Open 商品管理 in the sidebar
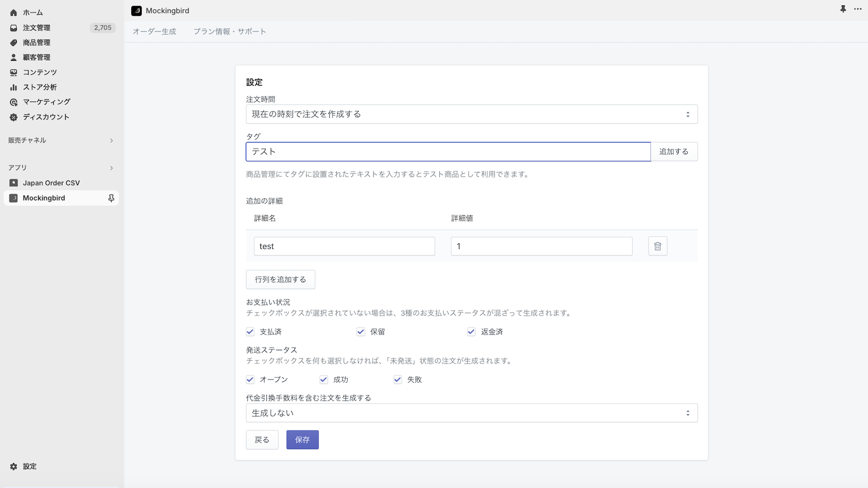The height and width of the screenshot is (488, 868). tap(36, 42)
